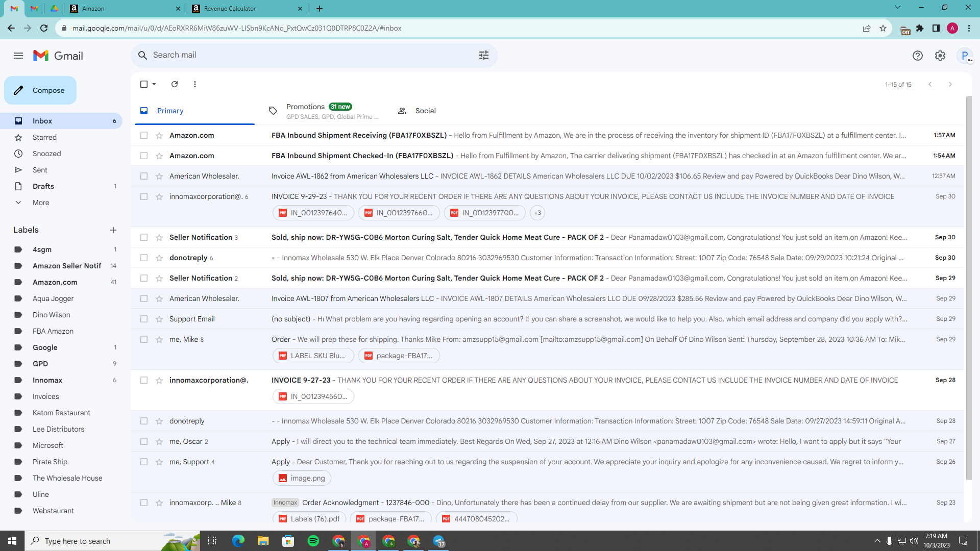Refresh the inbox list
Viewport: 980px width, 551px height.
(x=175, y=84)
